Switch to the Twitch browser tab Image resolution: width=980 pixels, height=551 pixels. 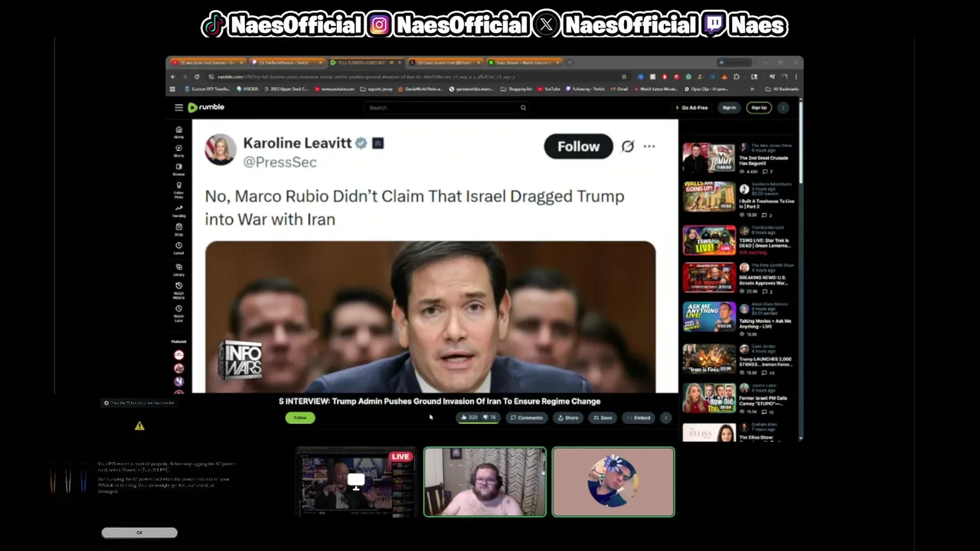pos(287,62)
